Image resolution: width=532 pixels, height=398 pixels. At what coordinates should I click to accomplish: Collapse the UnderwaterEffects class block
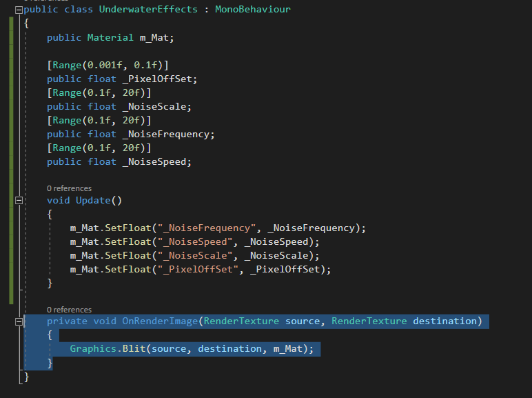19,10
